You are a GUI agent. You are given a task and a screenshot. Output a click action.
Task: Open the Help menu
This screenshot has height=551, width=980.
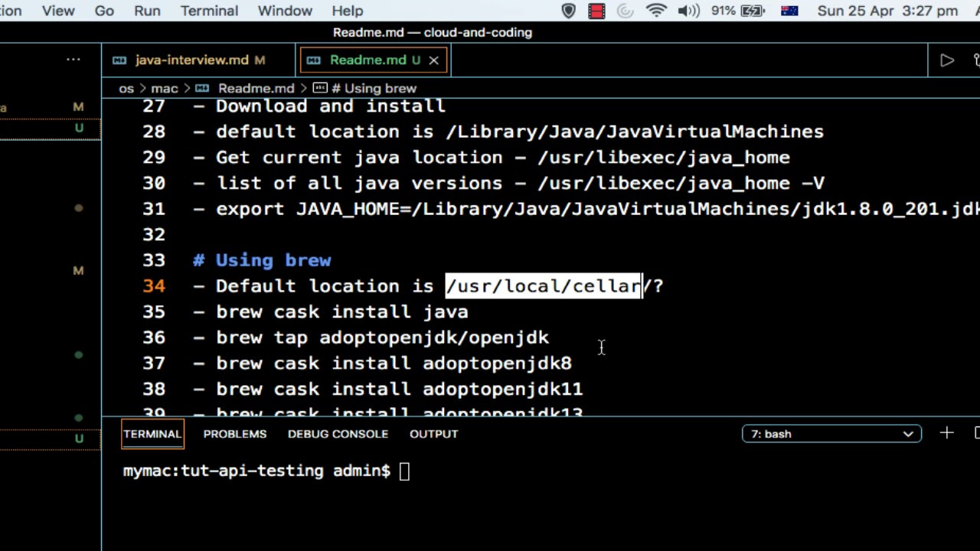coord(348,11)
